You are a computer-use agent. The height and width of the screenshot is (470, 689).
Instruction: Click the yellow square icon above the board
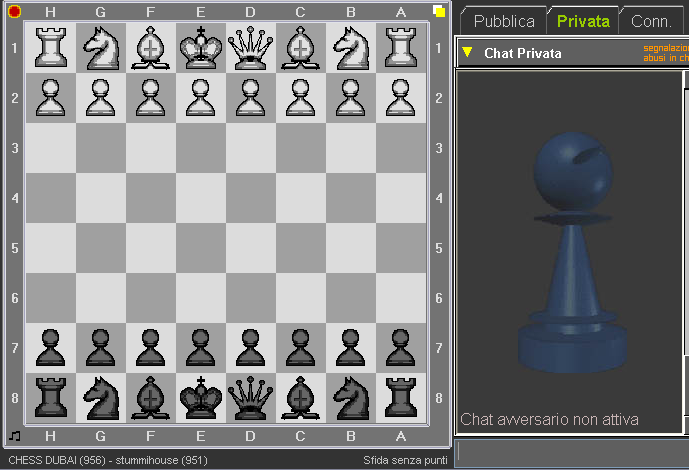[439, 12]
